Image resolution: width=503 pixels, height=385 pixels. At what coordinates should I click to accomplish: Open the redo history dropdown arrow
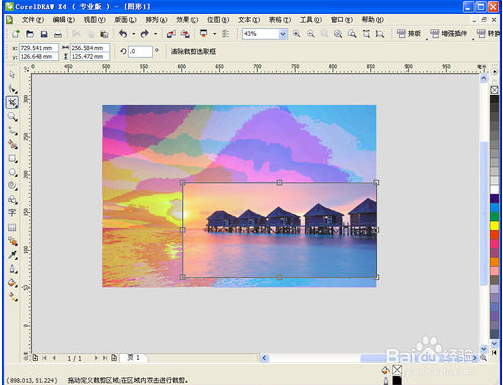(155, 34)
